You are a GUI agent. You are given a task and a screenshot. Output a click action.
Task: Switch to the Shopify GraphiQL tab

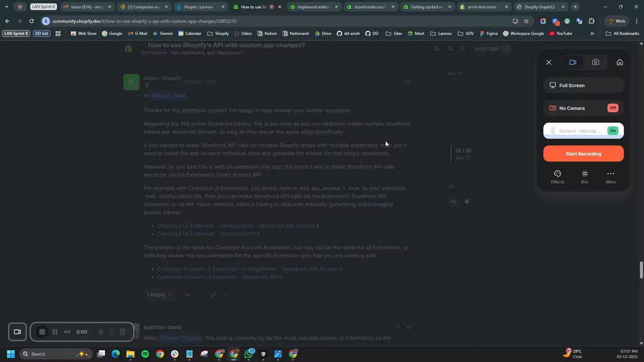pos(540,7)
